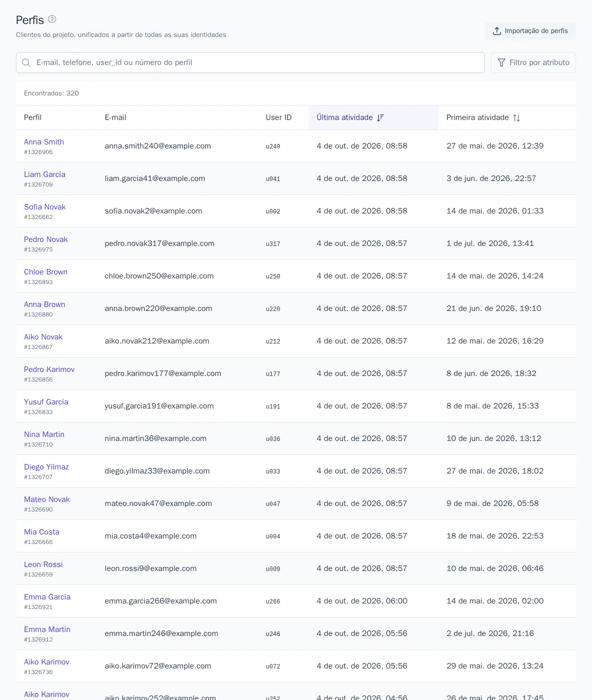Open Sofia Novak's profile
Screen dimensions: 592x700
(x=45, y=207)
